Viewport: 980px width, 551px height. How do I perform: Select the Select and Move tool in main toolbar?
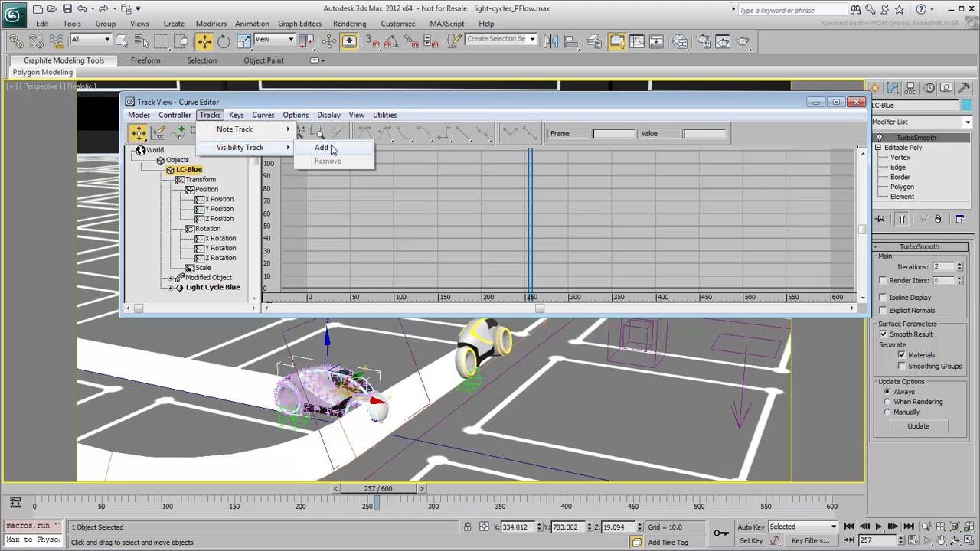(x=204, y=41)
